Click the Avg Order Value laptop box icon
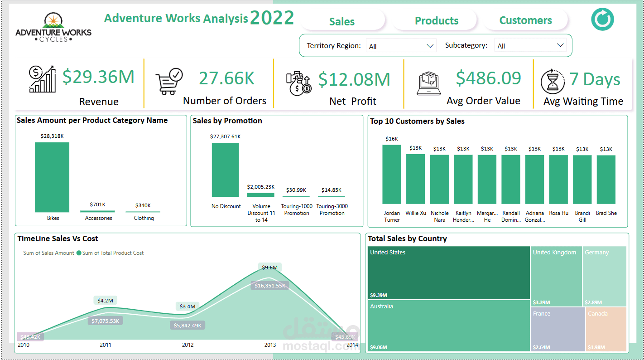Screen dimensions: 644x360 [428, 84]
